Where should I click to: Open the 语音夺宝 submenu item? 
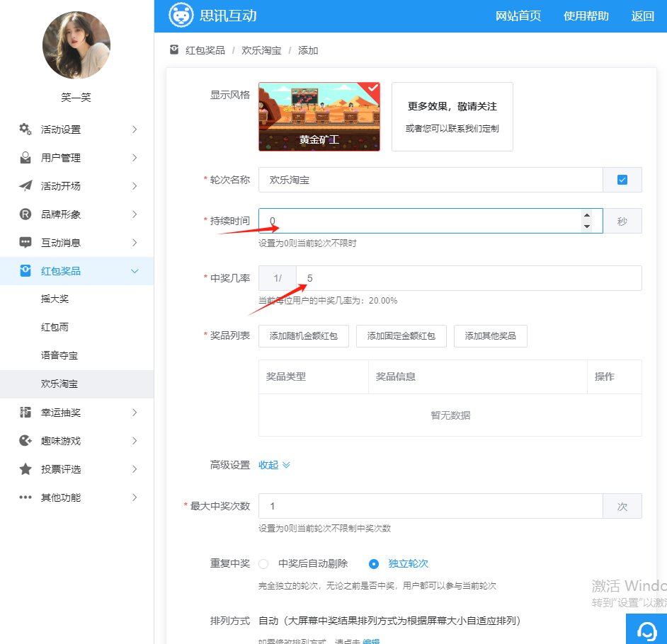pyautogui.click(x=77, y=355)
